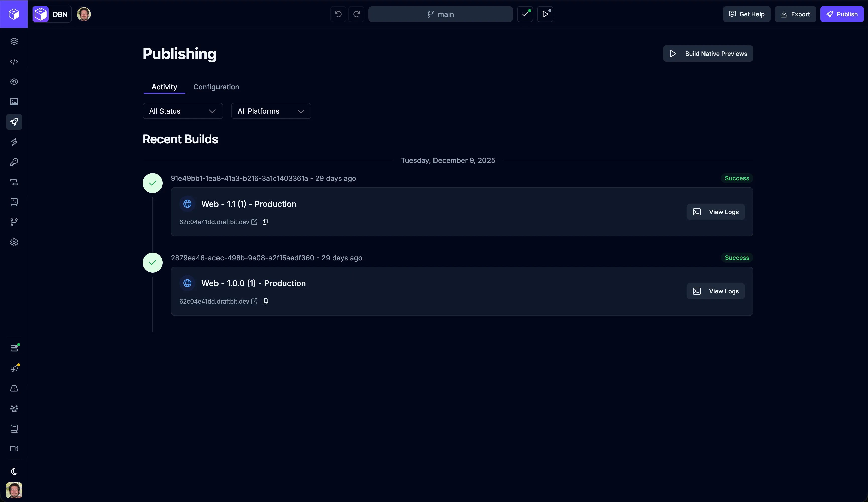Open the layers icon in sidebar

[14, 41]
